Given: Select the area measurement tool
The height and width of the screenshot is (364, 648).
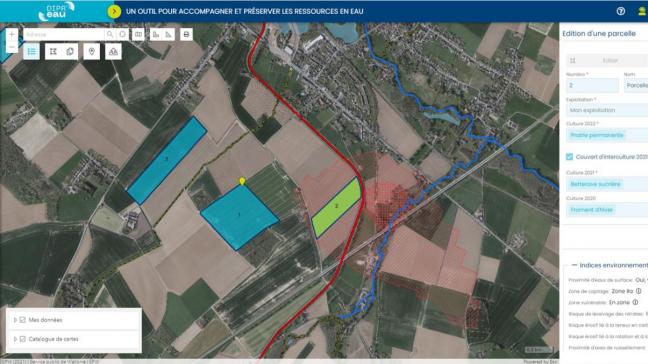Looking at the screenshot, I should tap(168, 34).
